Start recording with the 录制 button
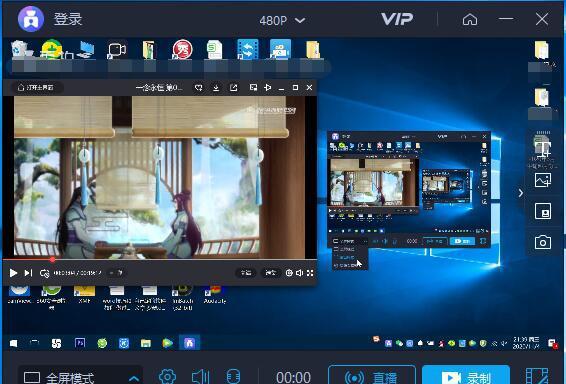Viewport: 566px width, 384px height. click(x=466, y=376)
